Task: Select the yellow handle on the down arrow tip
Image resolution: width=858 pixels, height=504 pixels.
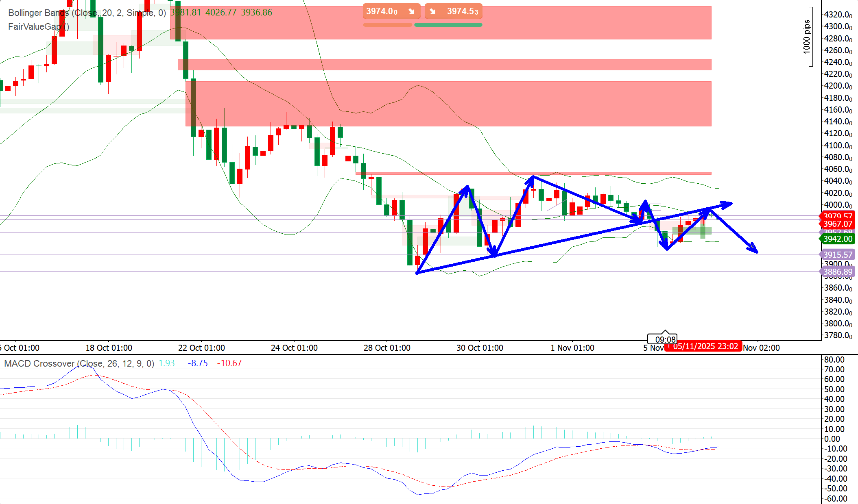Action: coord(753,246)
